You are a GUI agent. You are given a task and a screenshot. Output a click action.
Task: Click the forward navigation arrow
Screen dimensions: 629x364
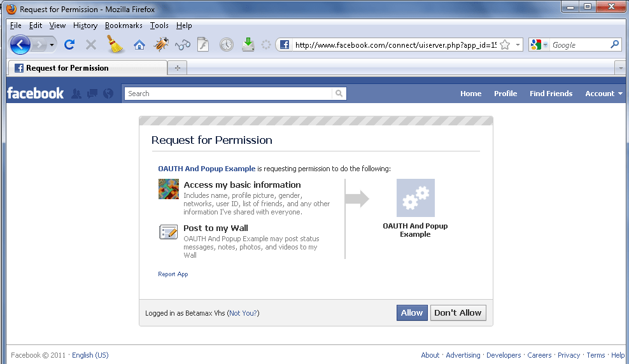[x=39, y=45]
